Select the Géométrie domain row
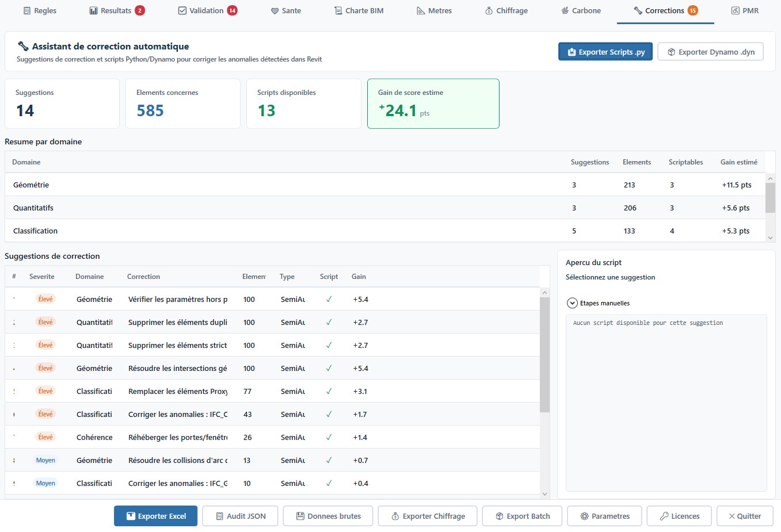781x532 pixels. (x=385, y=185)
